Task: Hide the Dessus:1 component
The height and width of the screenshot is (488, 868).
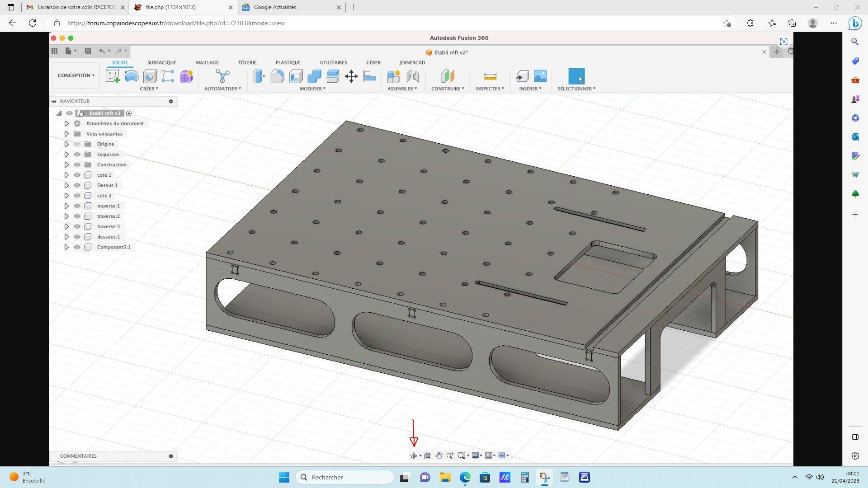Action: coord(77,185)
